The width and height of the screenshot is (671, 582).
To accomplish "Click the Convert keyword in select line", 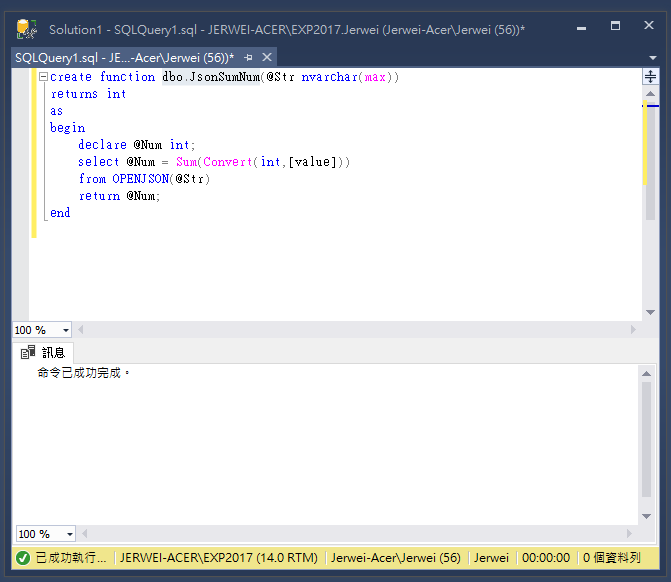I will [228, 162].
